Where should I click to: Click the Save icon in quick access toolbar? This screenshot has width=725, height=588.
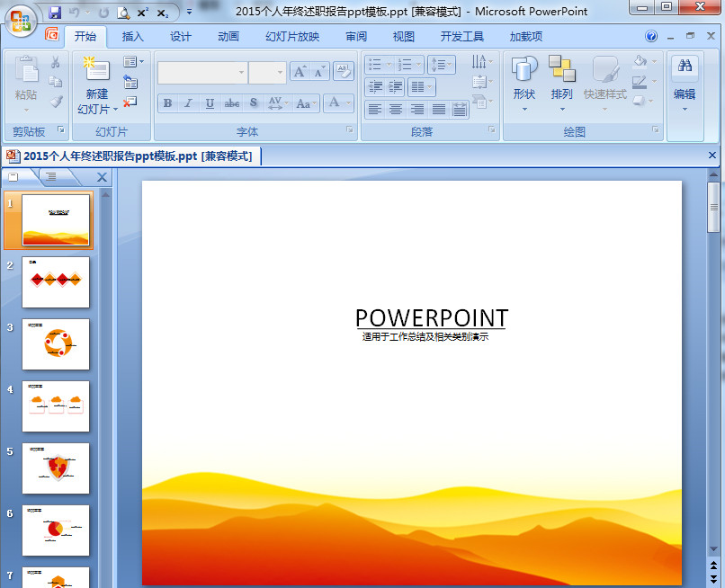coord(55,13)
